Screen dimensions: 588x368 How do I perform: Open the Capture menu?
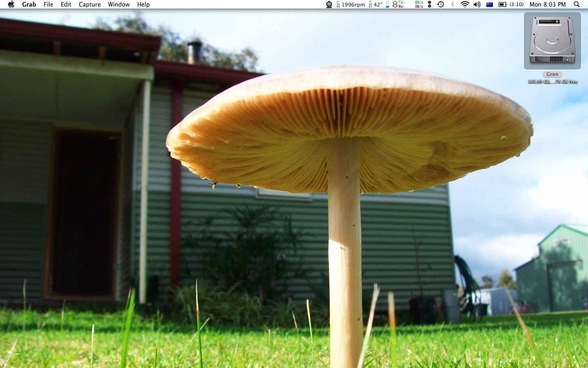pyautogui.click(x=89, y=4)
